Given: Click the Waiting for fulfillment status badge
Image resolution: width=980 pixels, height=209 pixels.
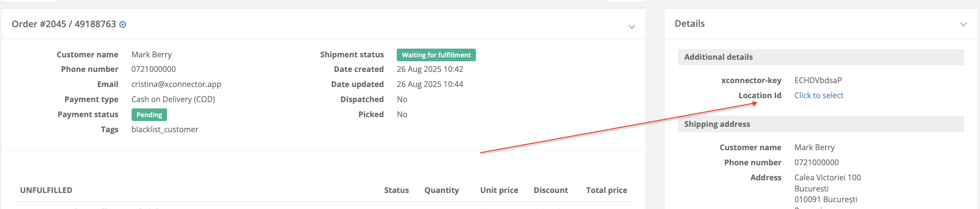Looking at the screenshot, I should click(436, 55).
